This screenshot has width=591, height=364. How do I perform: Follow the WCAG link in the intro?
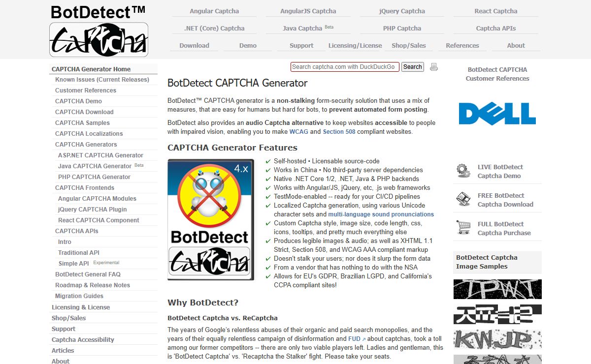(298, 132)
